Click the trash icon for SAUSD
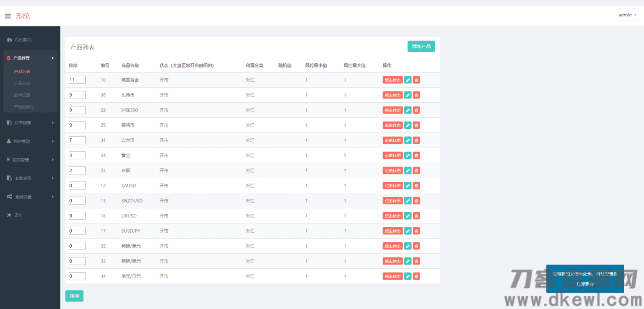Viewport: 644px width, 309px height. (x=416, y=186)
